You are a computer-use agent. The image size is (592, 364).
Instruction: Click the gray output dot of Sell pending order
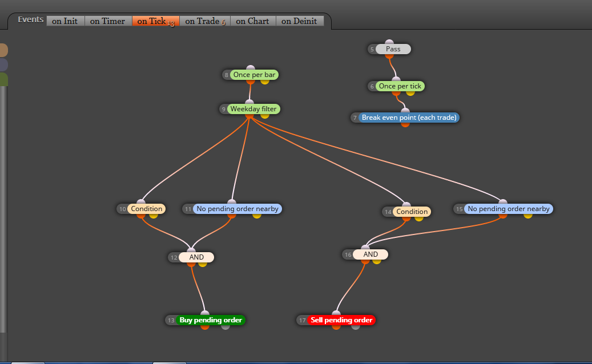355,326
